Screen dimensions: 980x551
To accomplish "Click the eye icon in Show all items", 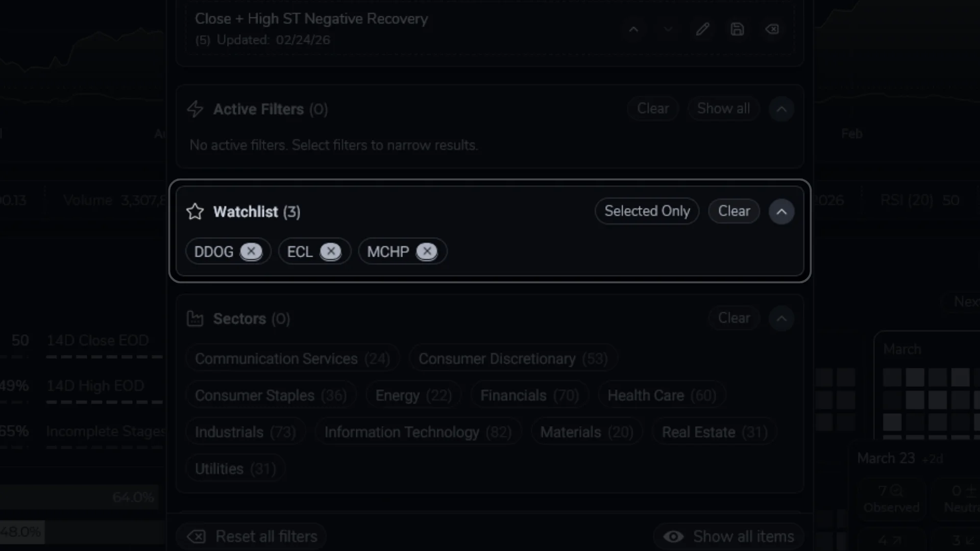I will click(673, 537).
